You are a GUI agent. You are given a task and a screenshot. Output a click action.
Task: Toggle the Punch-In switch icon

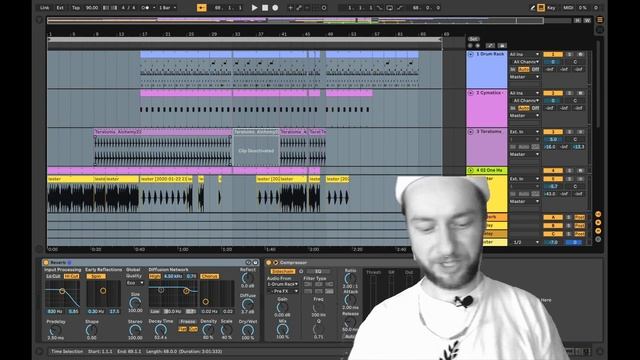380,8
